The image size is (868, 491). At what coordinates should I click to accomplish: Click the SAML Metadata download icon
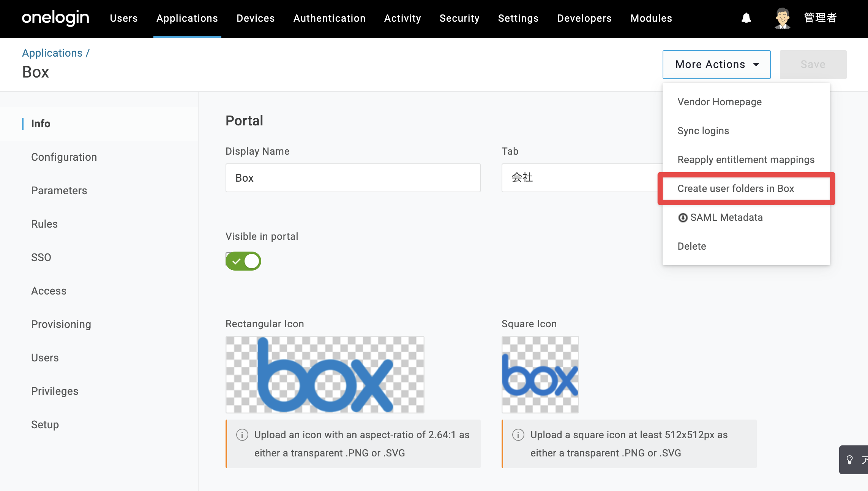point(683,217)
